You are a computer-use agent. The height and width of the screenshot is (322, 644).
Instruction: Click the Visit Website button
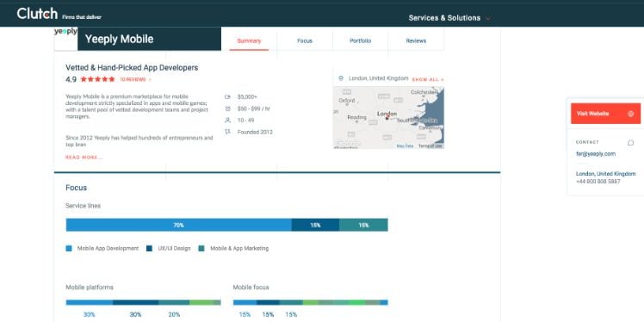click(605, 114)
